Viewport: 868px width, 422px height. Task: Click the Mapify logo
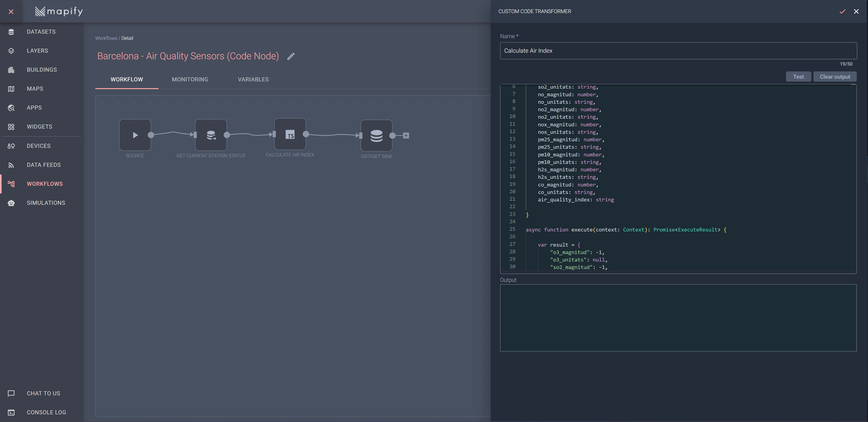pyautogui.click(x=59, y=12)
